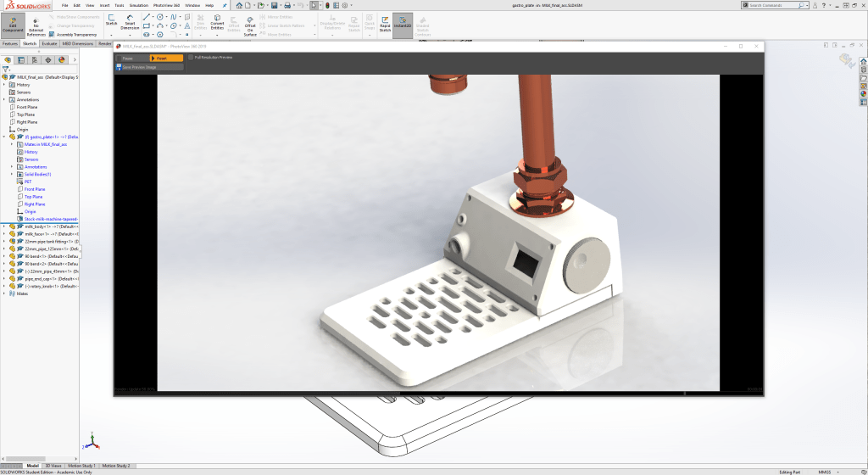Click the Convert Entities tool

pyautogui.click(x=217, y=23)
